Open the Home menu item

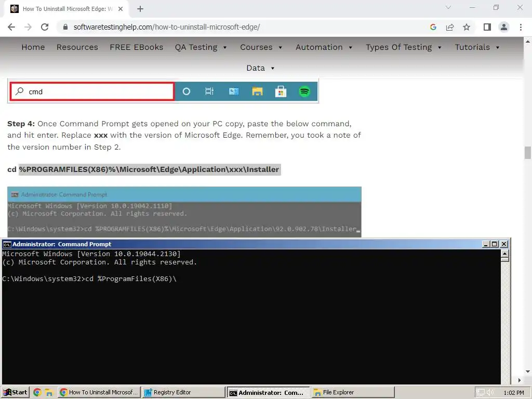tap(33, 47)
